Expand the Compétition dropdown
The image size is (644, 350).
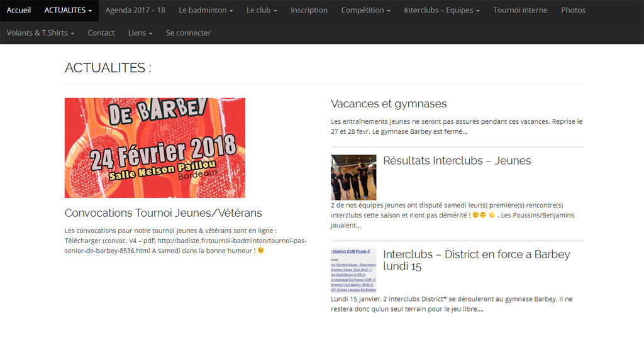pyautogui.click(x=365, y=10)
